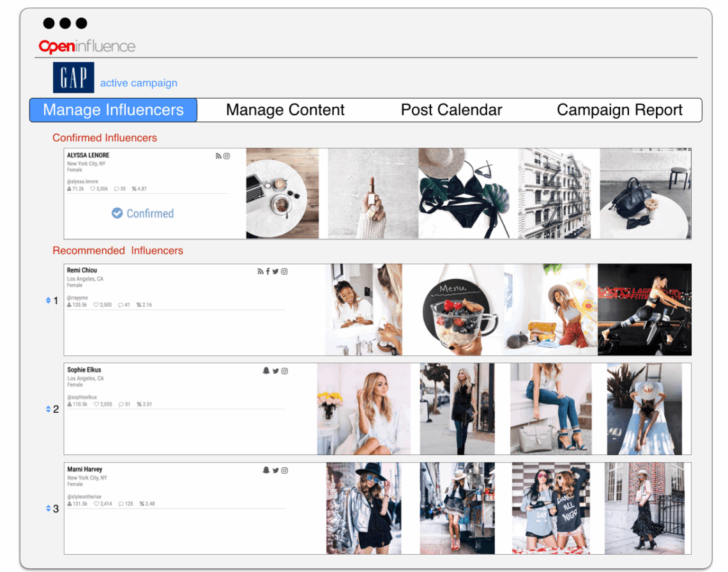Open the Snapchat icon on Marni Harvey's card
This screenshot has height=572, width=728.
tap(266, 470)
